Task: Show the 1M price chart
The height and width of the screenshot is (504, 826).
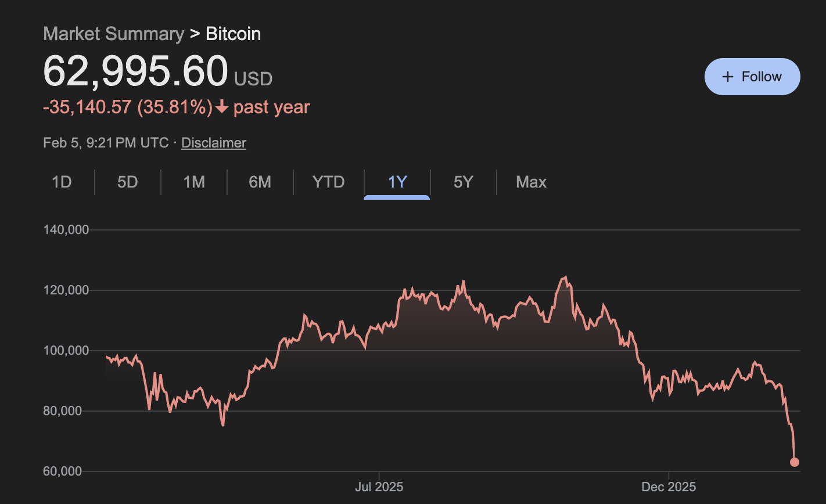Action: click(194, 182)
